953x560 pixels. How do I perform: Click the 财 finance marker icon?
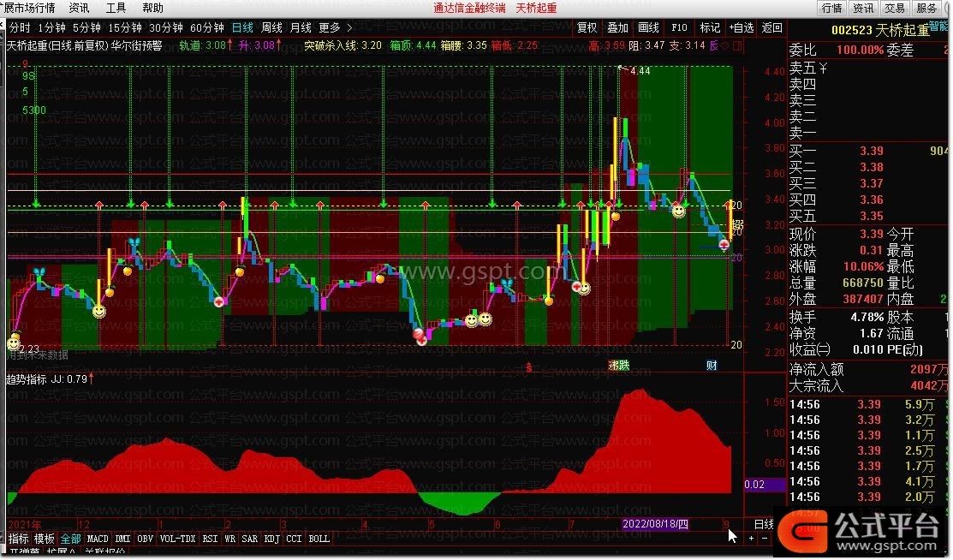pyautogui.click(x=712, y=365)
